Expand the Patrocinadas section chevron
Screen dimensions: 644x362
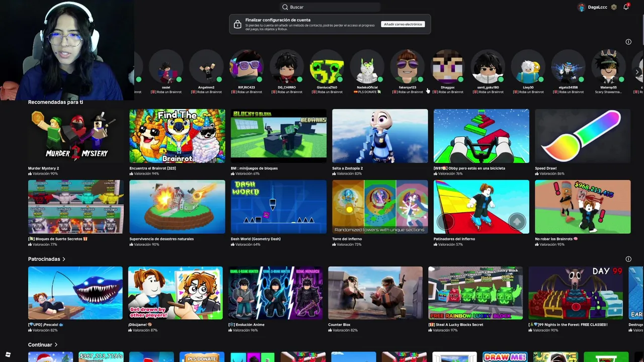coord(64,259)
